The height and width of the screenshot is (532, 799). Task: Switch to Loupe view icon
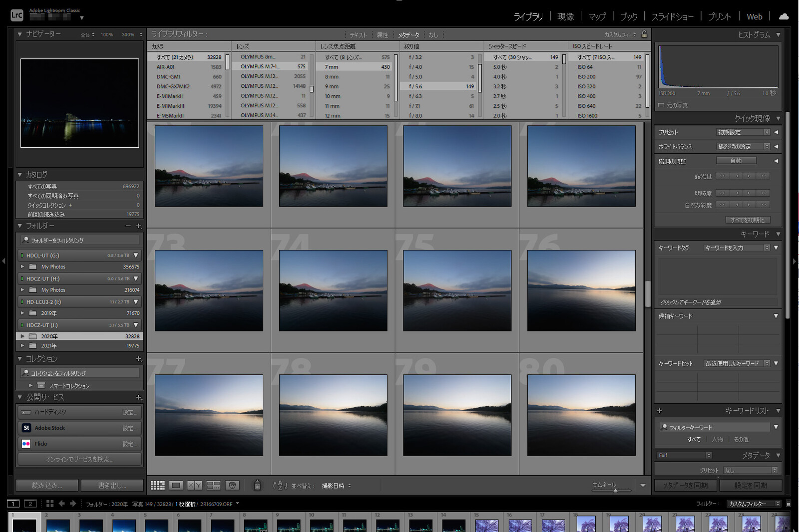[176, 485]
